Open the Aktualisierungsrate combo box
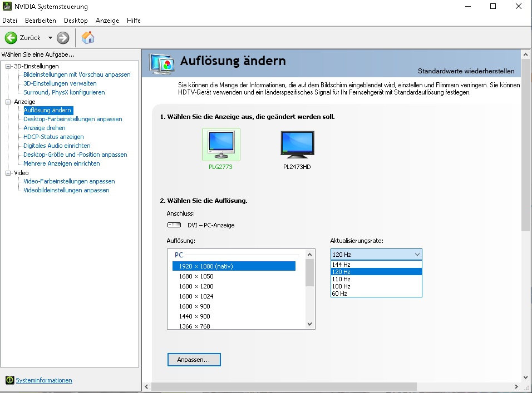Viewport: 532px width, 393px height. click(376, 255)
